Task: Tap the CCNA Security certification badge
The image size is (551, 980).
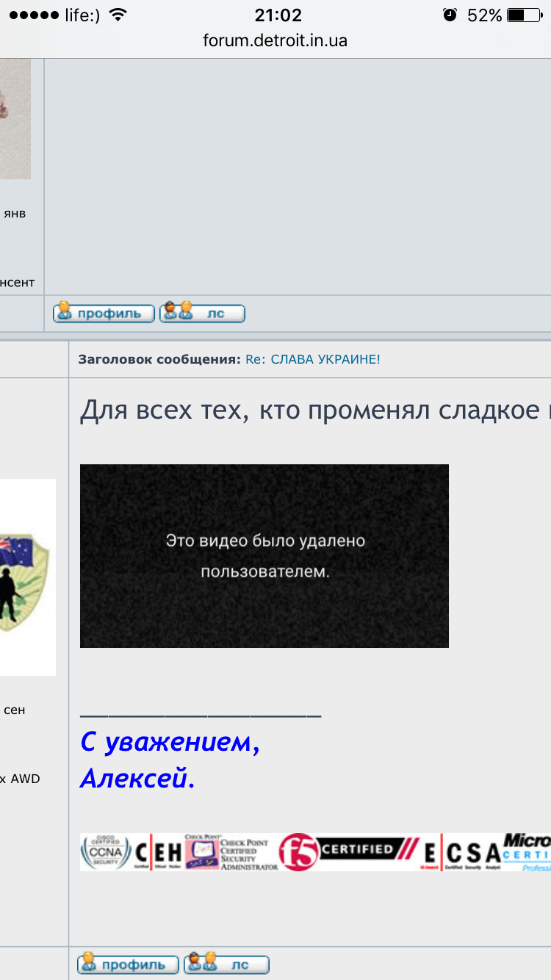Action: 105,852
